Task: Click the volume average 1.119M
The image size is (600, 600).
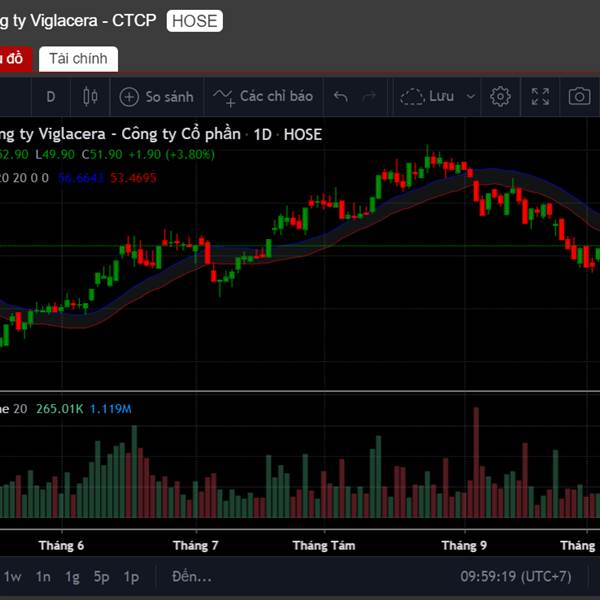Action: tap(111, 409)
